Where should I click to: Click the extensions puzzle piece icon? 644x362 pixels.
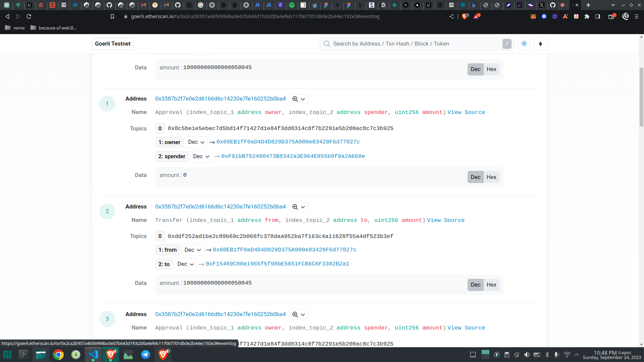(x=587, y=16)
